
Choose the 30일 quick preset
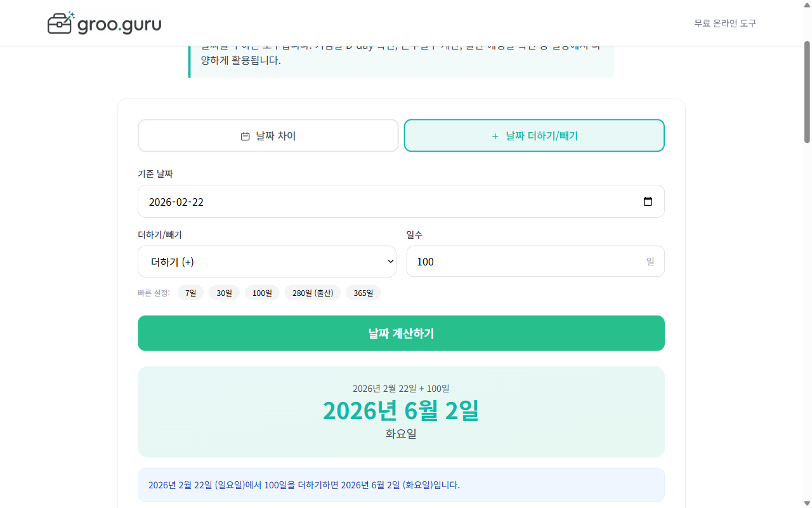pyautogui.click(x=224, y=293)
